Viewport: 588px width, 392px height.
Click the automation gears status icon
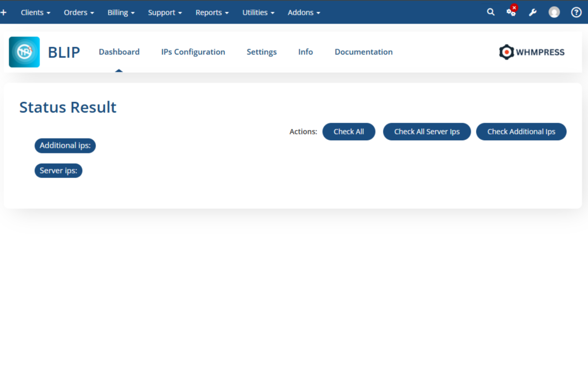[x=511, y=12]
